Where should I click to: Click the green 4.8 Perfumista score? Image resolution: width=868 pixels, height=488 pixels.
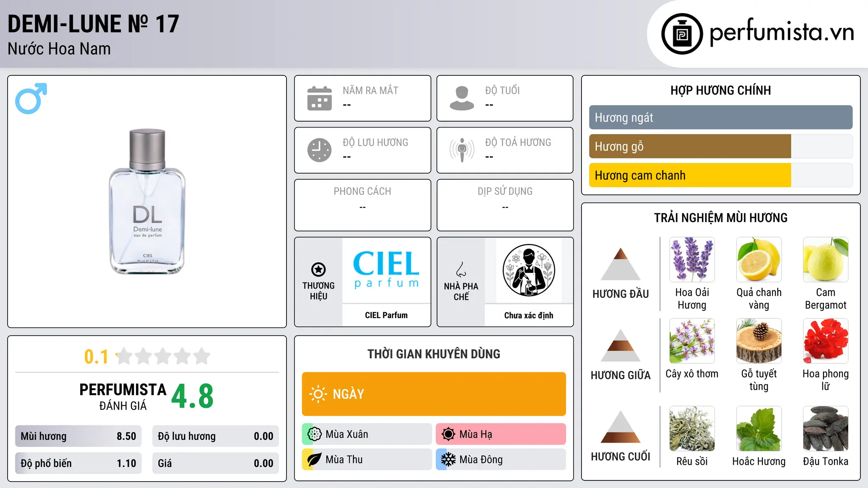click(x=192, y=396)
